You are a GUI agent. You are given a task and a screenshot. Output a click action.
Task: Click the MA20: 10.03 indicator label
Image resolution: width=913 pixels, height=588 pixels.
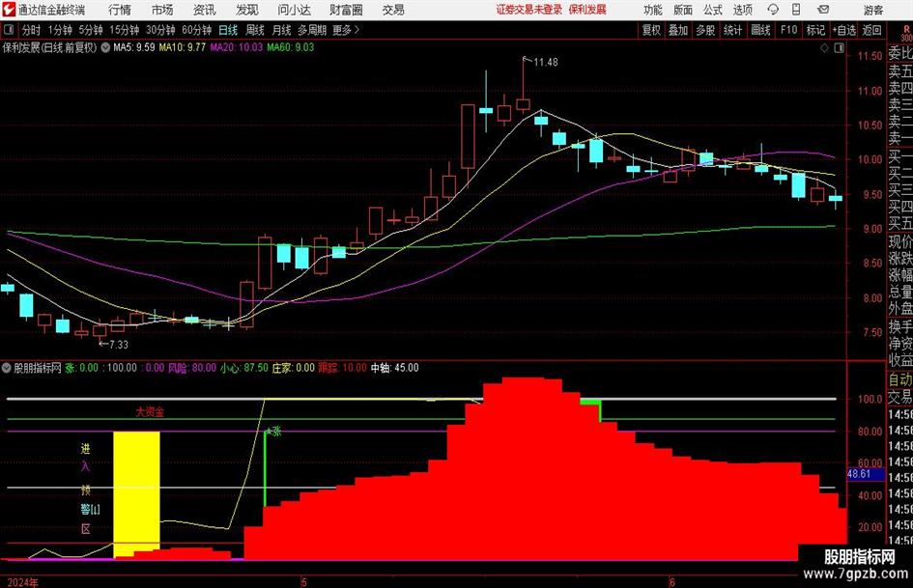tap(237, 47)
